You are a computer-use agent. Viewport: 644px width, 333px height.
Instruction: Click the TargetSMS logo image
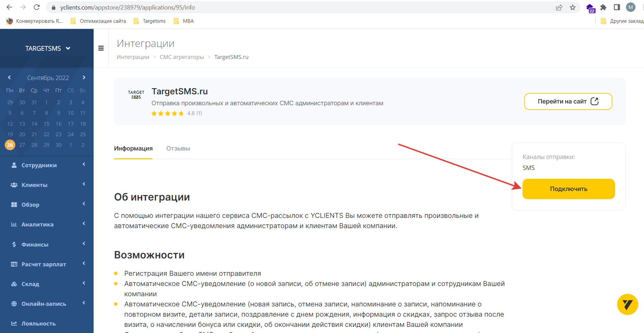[x=136, y=95]
